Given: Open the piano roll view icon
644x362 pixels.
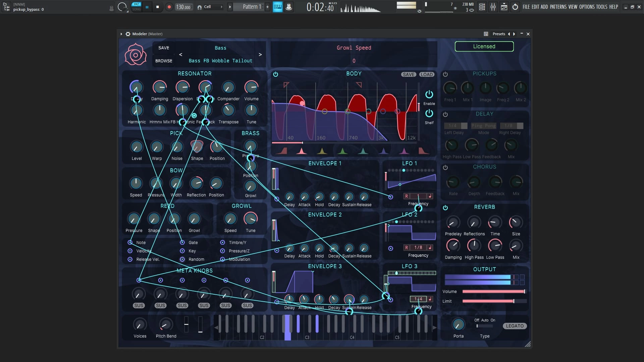Looking at the screenshot, I should point(278,7).
